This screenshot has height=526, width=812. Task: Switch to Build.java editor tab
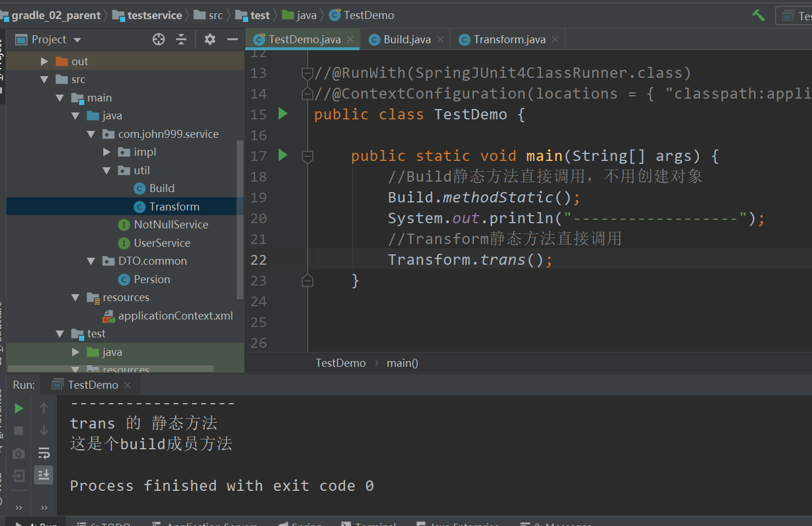(x=407, y=39)
